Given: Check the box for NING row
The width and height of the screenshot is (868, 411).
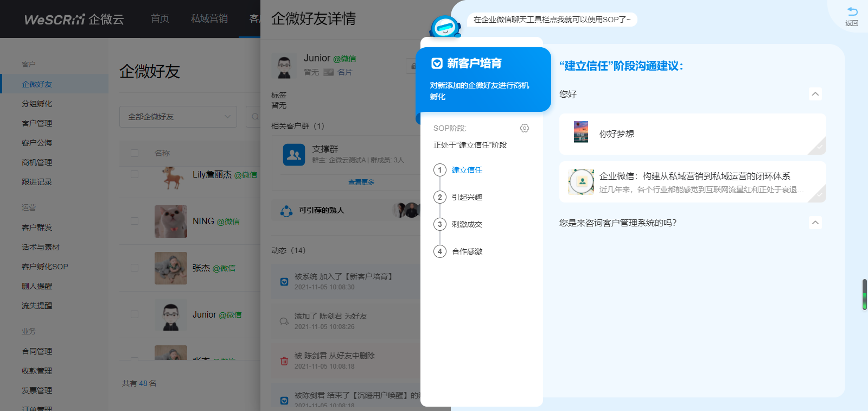Looking at the screenshot, I should click(135, 222).
